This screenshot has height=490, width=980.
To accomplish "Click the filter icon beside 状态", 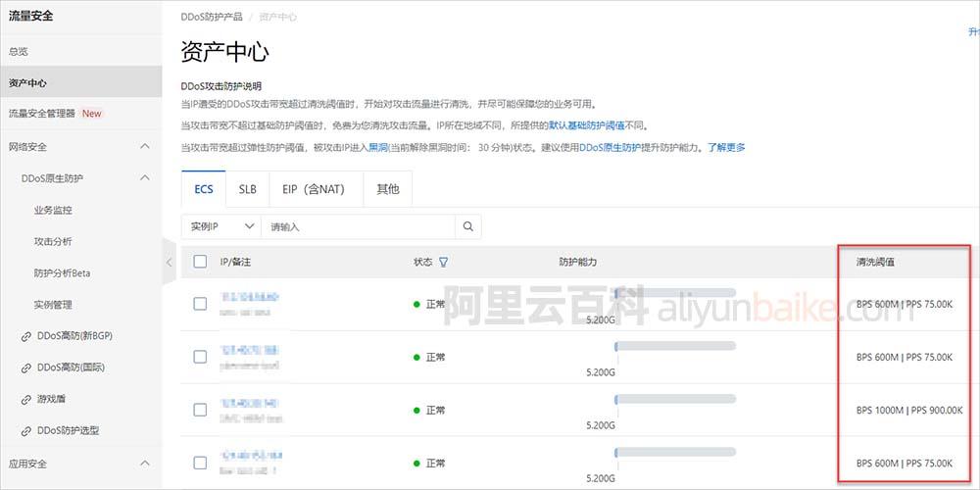I will click(x=443, y=263).
